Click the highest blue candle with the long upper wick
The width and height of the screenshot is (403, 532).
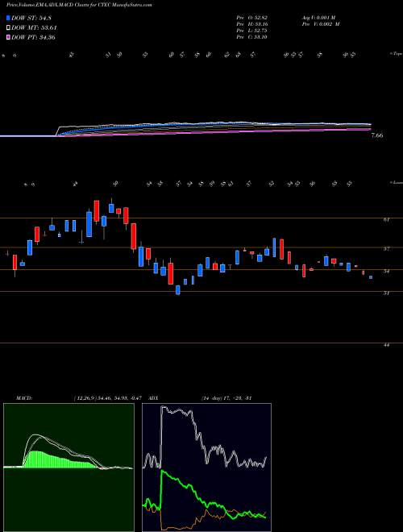tap(111, 206)
